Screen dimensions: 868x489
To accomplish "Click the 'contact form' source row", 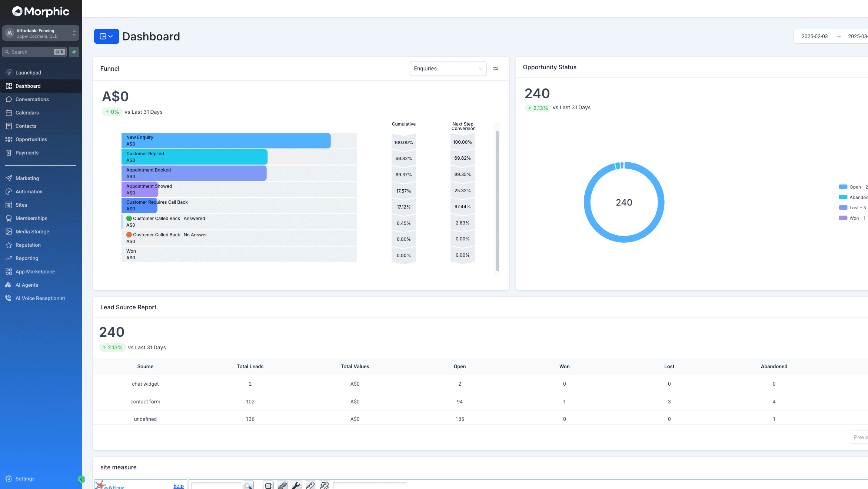I will (480, 402).
